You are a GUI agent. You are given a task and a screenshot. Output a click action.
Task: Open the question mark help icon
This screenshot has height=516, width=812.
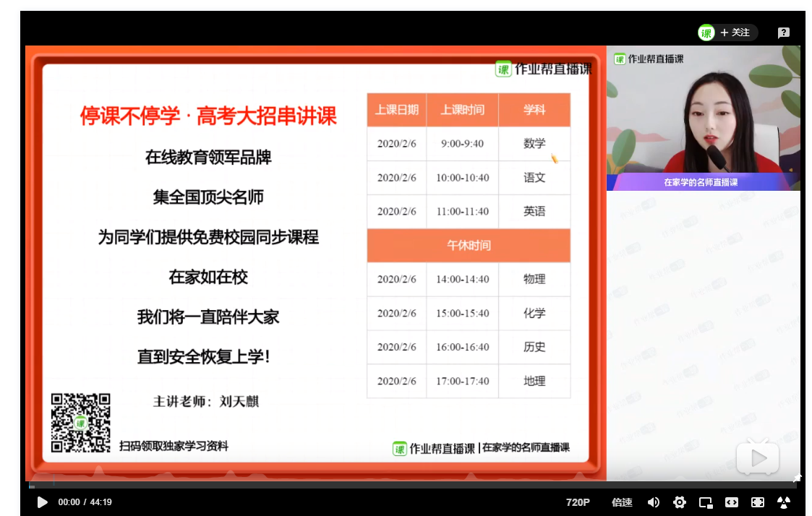tap(784, 33)
